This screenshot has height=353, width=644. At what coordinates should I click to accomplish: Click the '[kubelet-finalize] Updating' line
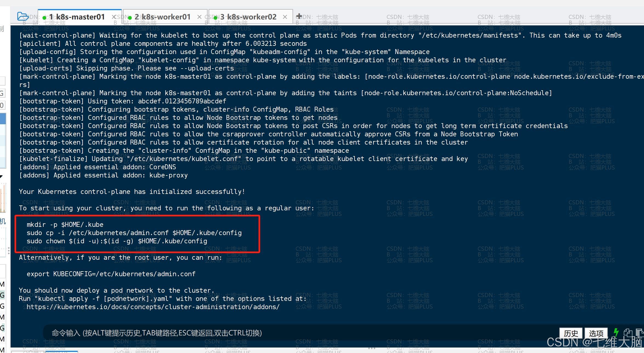(243, 159)
